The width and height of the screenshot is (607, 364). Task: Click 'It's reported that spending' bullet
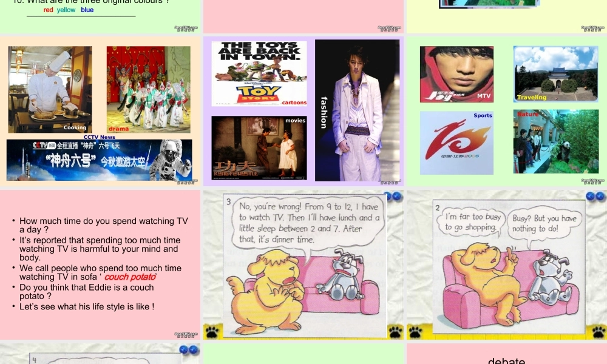(x=100, y=249)
